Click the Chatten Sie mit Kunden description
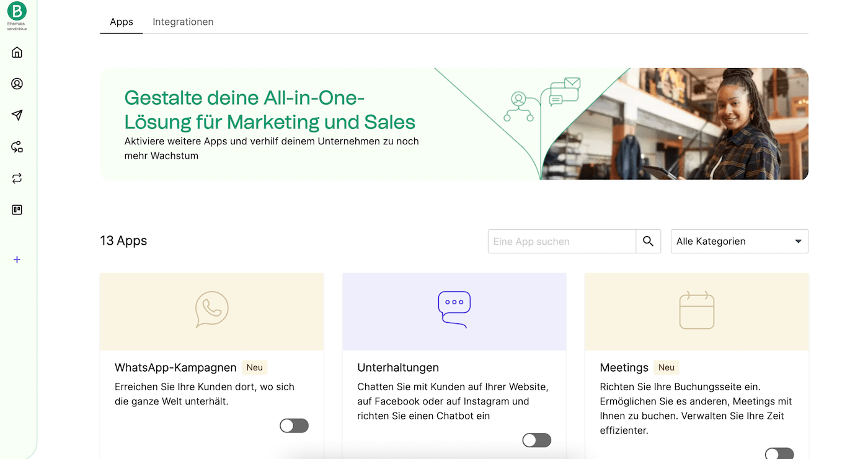Image resolution: width=868 pixels, height=459 pixels. click(453, 401)
